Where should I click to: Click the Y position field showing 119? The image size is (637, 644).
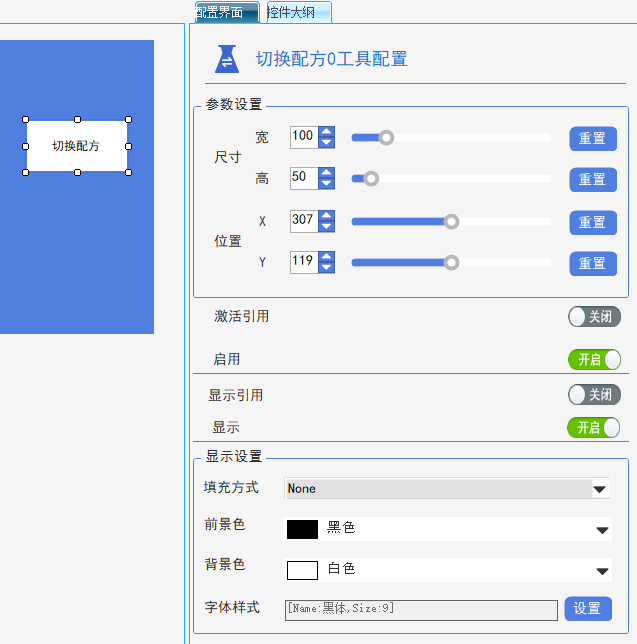(304, 262)
